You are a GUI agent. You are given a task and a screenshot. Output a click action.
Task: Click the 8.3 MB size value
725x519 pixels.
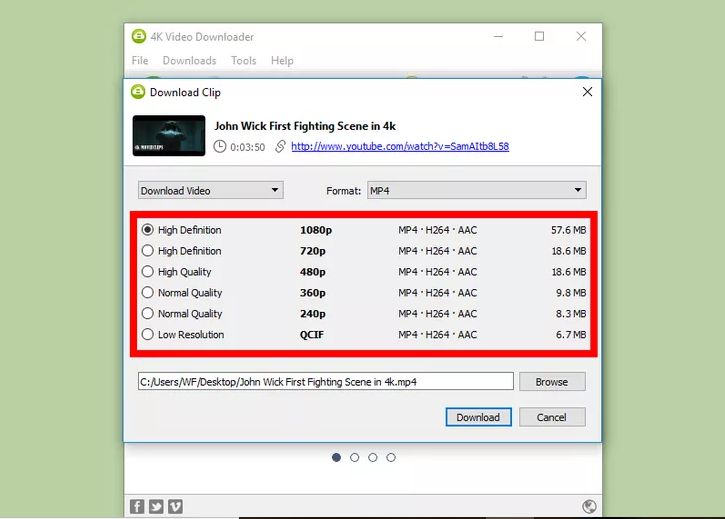[x=571, y=314]
